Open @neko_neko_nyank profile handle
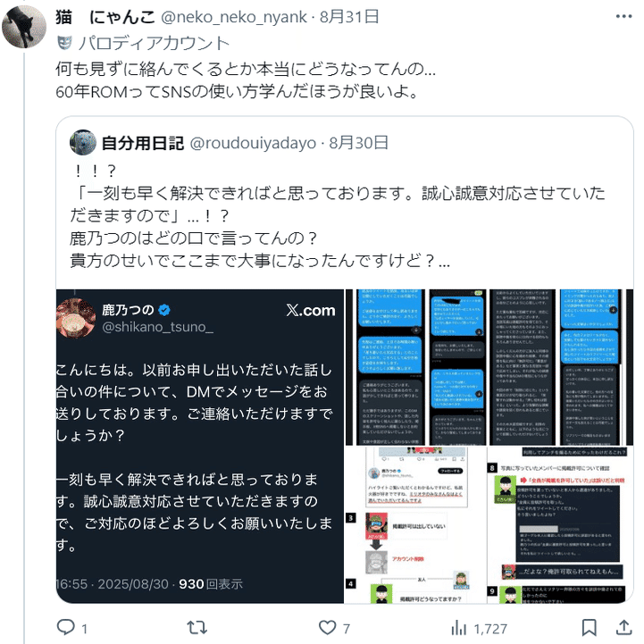The width and height of the screenshot is (644, 644). [234, 17]
